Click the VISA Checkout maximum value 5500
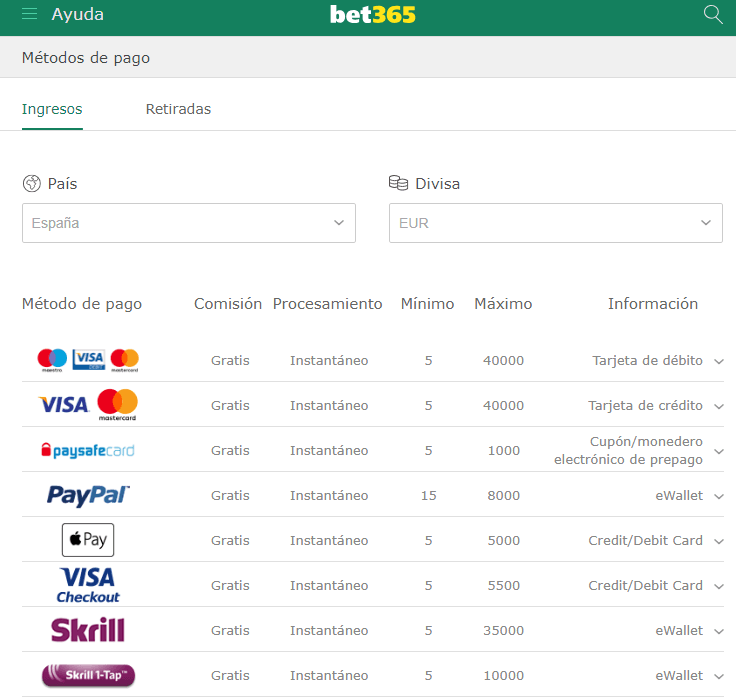736x699 pixels. click(x=504, y=585)
